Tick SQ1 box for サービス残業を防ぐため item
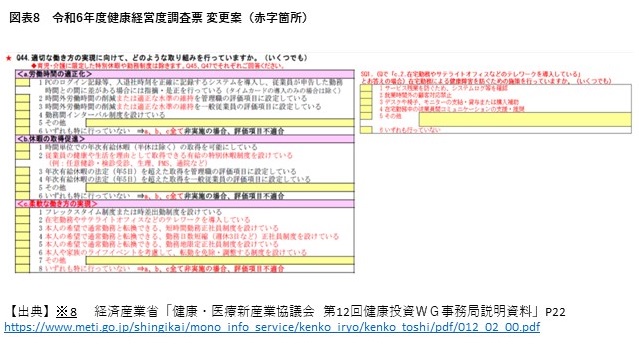Screen dimensions: 639x363 coord(366,88)
